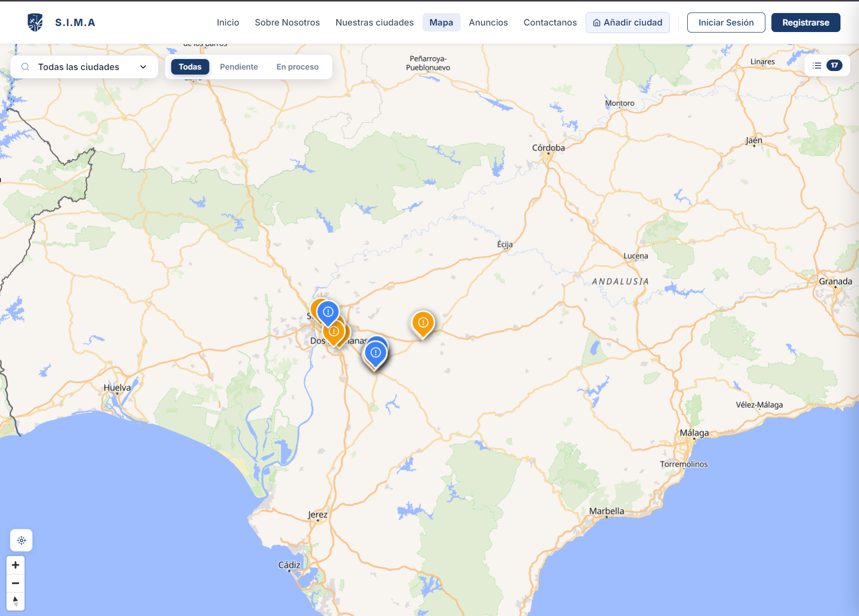The image size is (859, 616).
Task: Click the 17 incidents count badge
Action: tap(834, 66)
